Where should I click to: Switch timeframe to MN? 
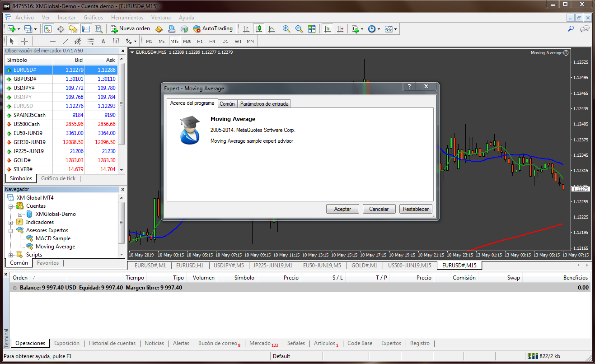tap(250, 41)
